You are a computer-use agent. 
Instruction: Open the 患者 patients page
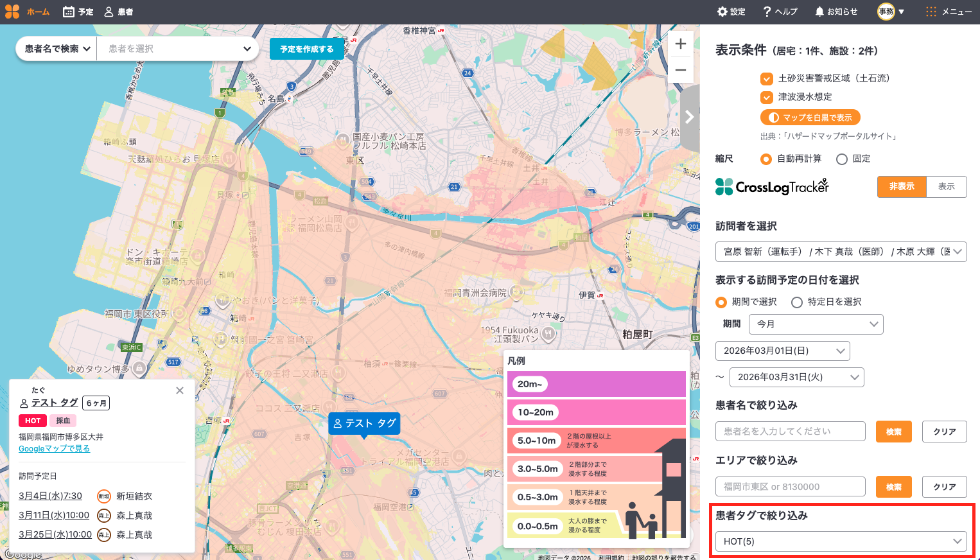(x=118, y=12)
